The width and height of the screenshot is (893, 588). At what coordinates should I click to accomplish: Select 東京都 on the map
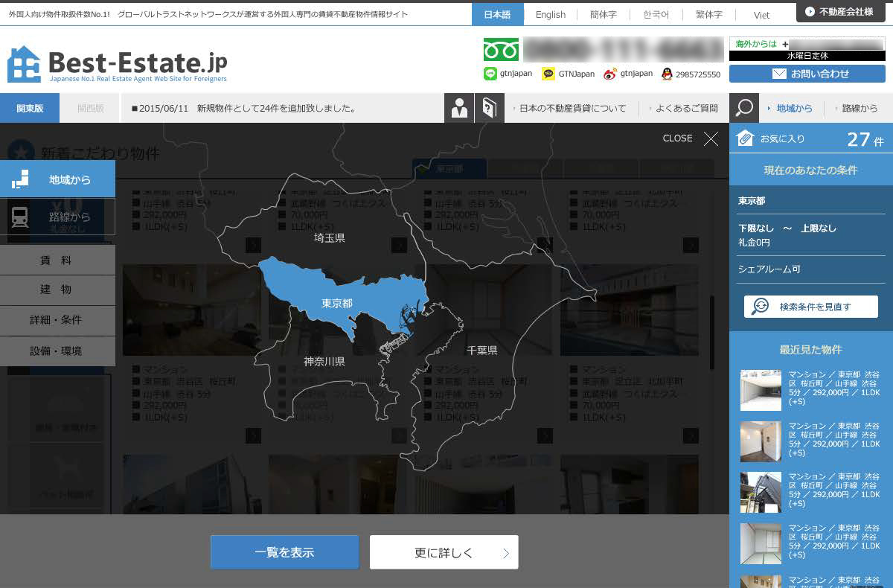click(336, 302)
